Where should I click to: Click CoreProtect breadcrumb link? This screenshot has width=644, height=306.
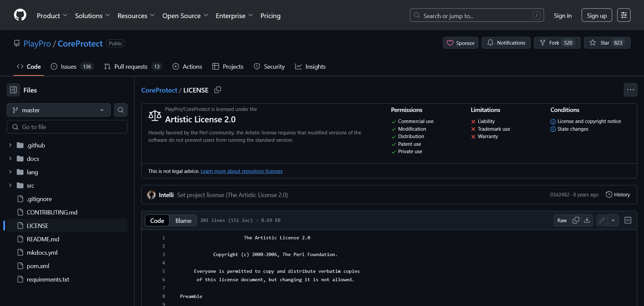[159, 90]
